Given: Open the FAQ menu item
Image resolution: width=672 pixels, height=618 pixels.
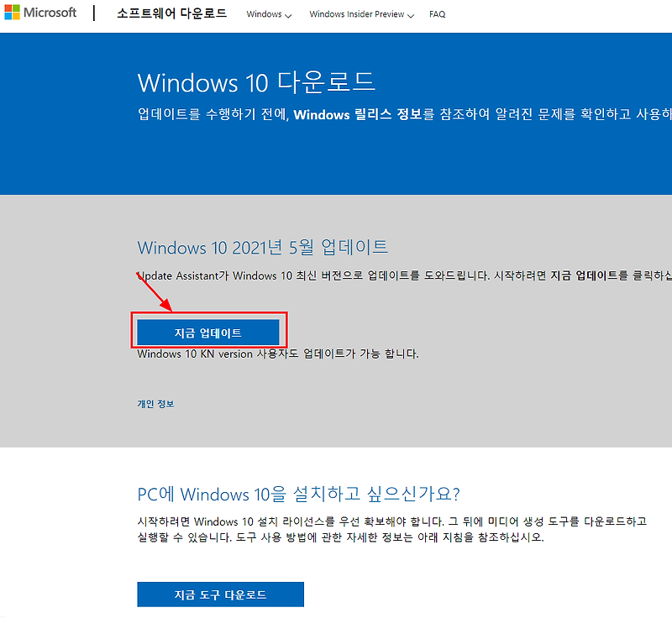Looking at the screenshot, I should 437,14.
